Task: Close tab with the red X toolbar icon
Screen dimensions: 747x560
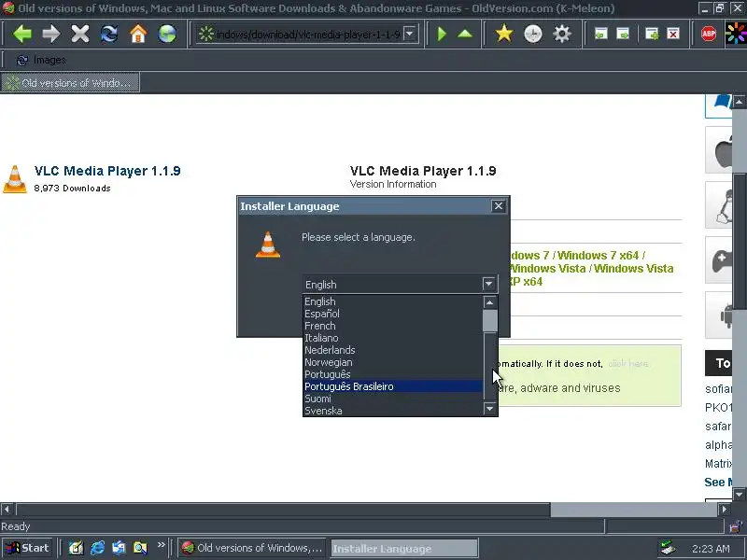Action: (x=673, y=34)
